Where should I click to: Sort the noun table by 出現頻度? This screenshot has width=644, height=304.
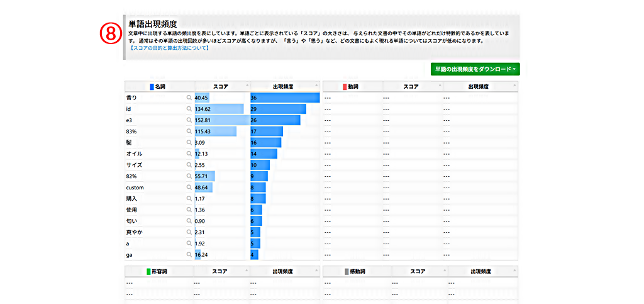click(286, 87)
